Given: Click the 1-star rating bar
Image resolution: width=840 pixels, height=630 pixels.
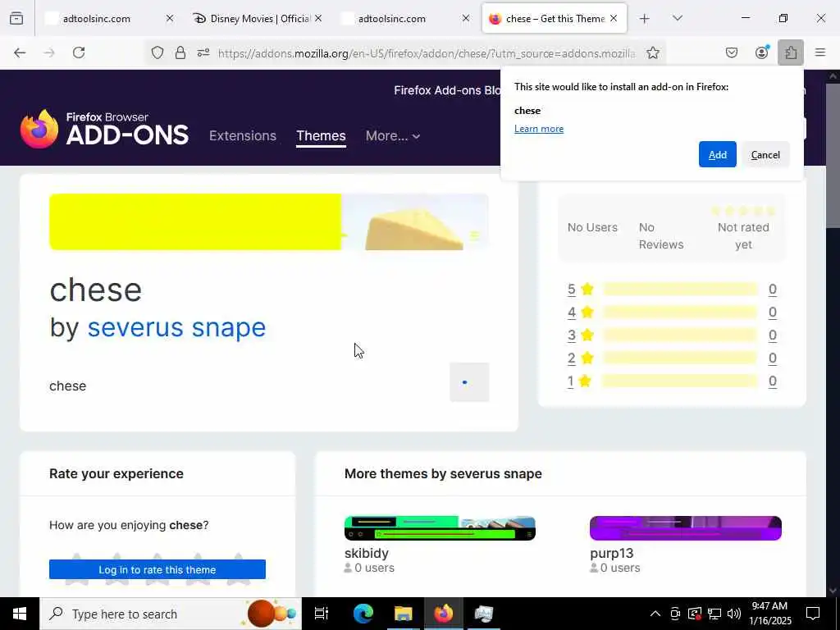Looking at the screenshot, I should [x=680, y=381].
